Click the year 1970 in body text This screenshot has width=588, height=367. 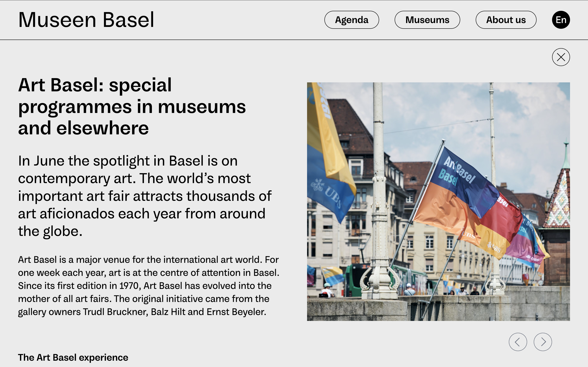click(x=129, y=286)
